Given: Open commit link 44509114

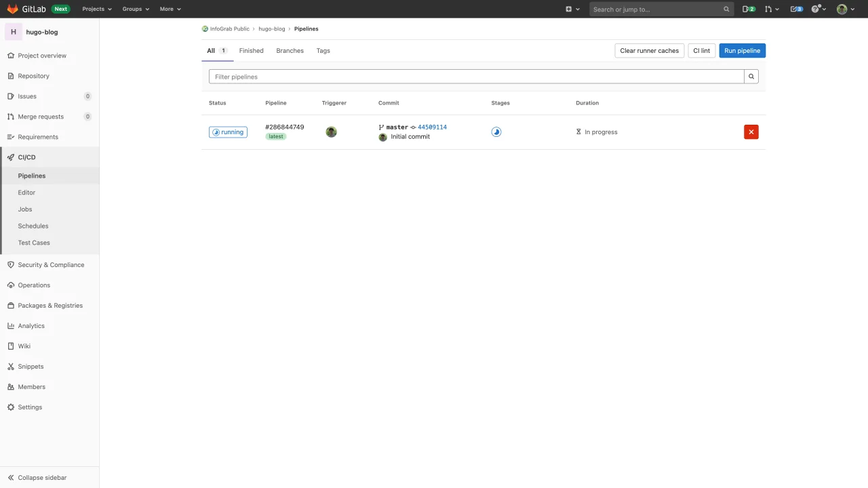Looking at the screenshot, I should click(432, 127).
